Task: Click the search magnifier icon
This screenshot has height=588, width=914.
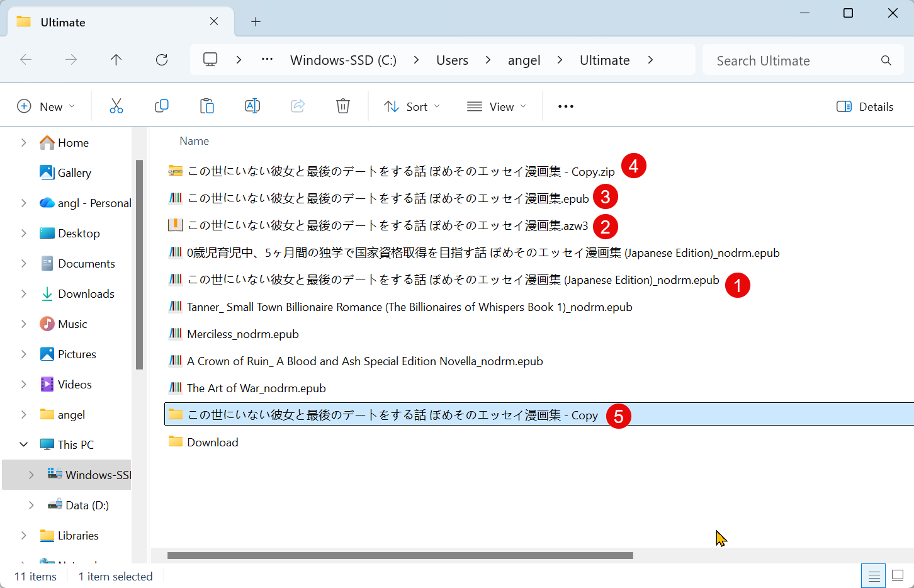Action: [x=886, y=60]
